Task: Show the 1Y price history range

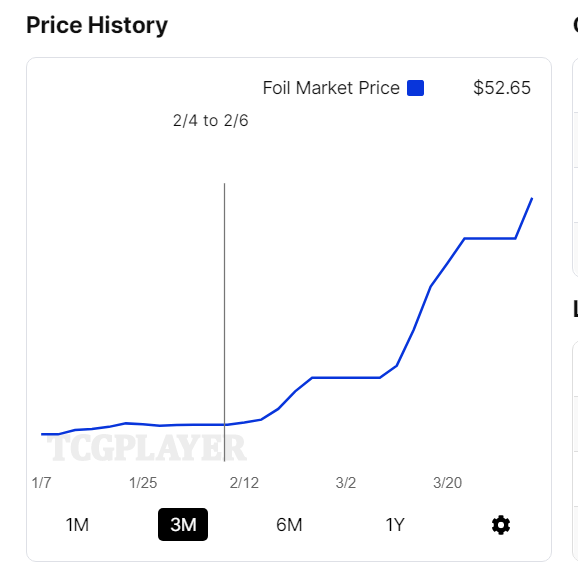Action: (395, 525)
